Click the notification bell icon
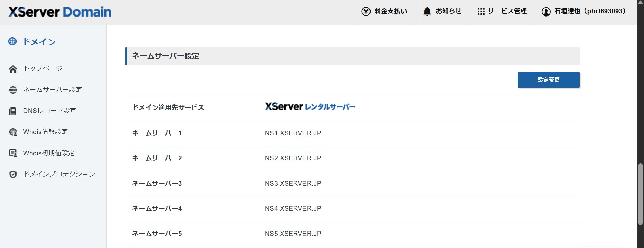The image size is (644, 248). 427,11
